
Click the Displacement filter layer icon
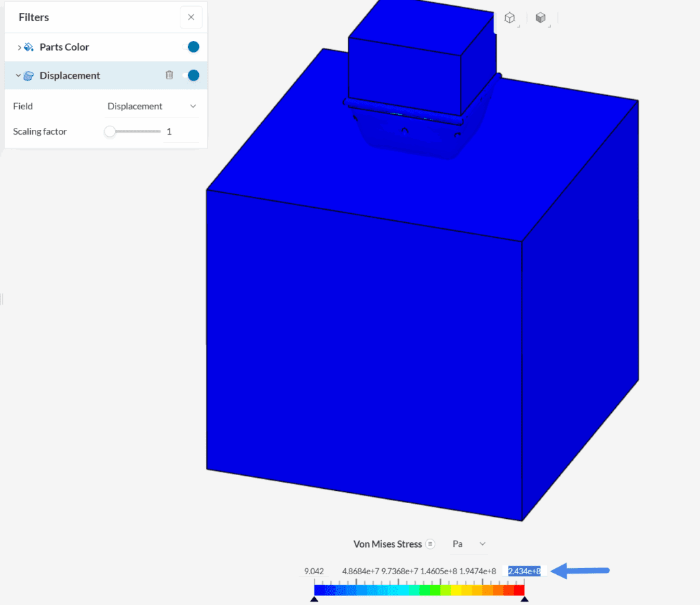(x=27, y=75)
